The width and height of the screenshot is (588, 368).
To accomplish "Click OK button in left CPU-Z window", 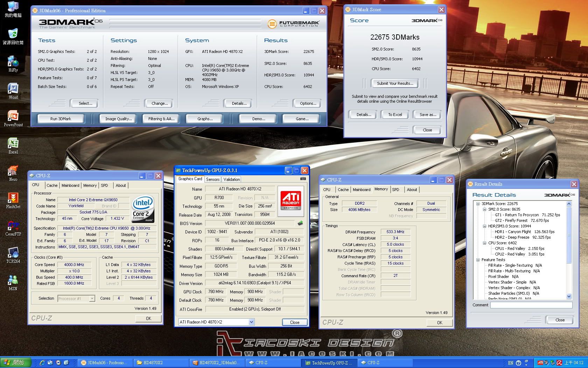I will (148, 318).
